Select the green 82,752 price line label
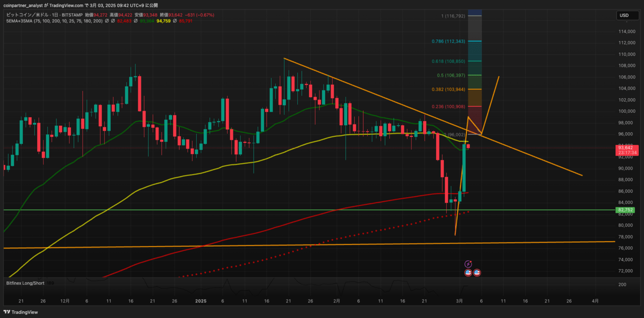Image resolution: width=644 pixels, height=318 pixels. click(x=625, y=210)
